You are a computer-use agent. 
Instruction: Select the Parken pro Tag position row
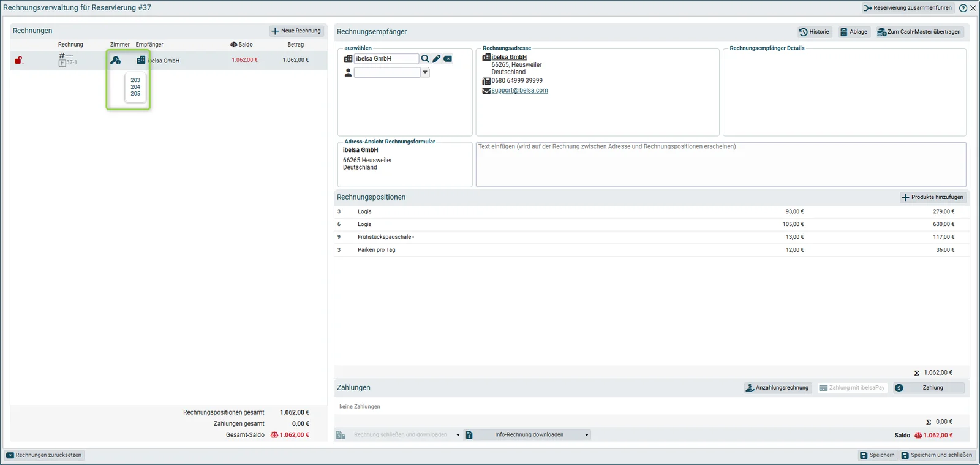pos(652,250)
